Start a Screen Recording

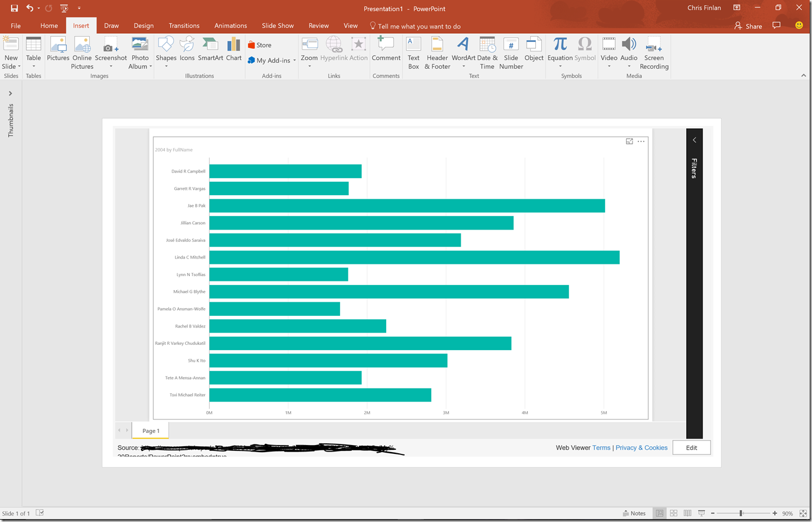pos(654,52)
